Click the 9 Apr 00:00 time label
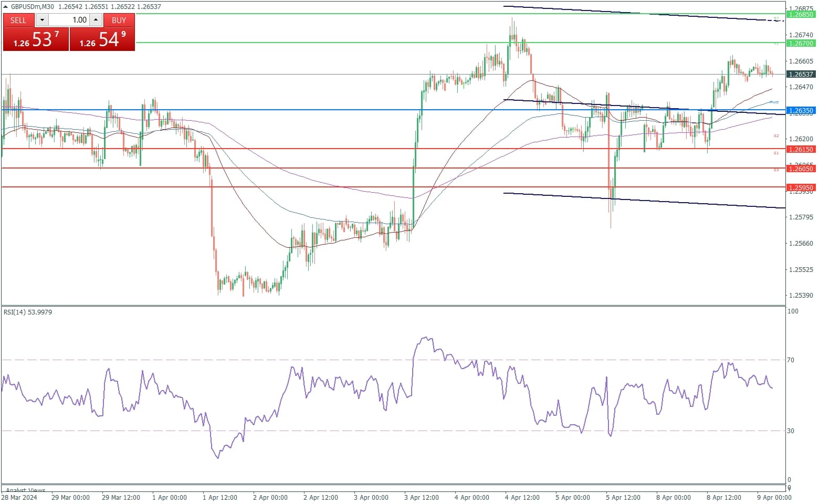The height and width of the screenshot is (504, 819). pos(774,498)
